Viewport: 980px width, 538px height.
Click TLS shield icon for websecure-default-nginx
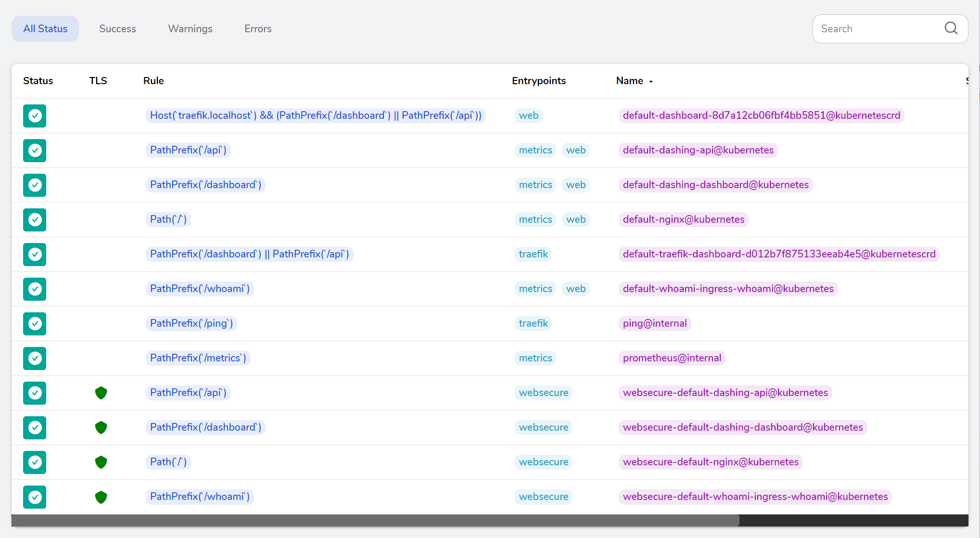[101, 462]
